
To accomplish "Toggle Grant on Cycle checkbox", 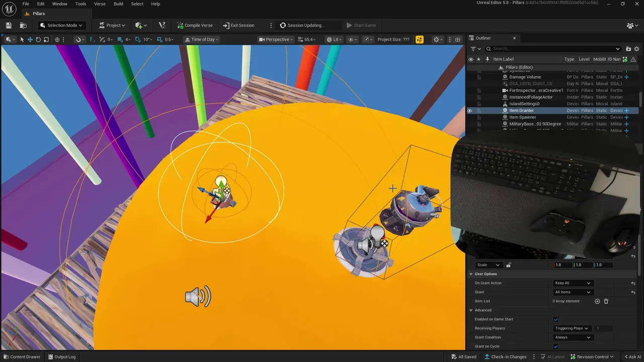I will pos(556,346).
